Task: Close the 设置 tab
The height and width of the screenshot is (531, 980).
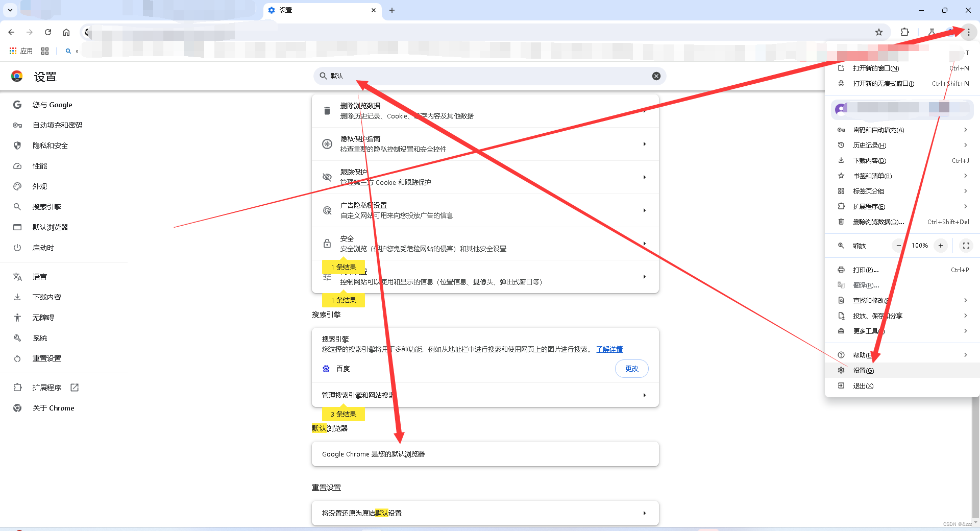Action: point(374,10)
